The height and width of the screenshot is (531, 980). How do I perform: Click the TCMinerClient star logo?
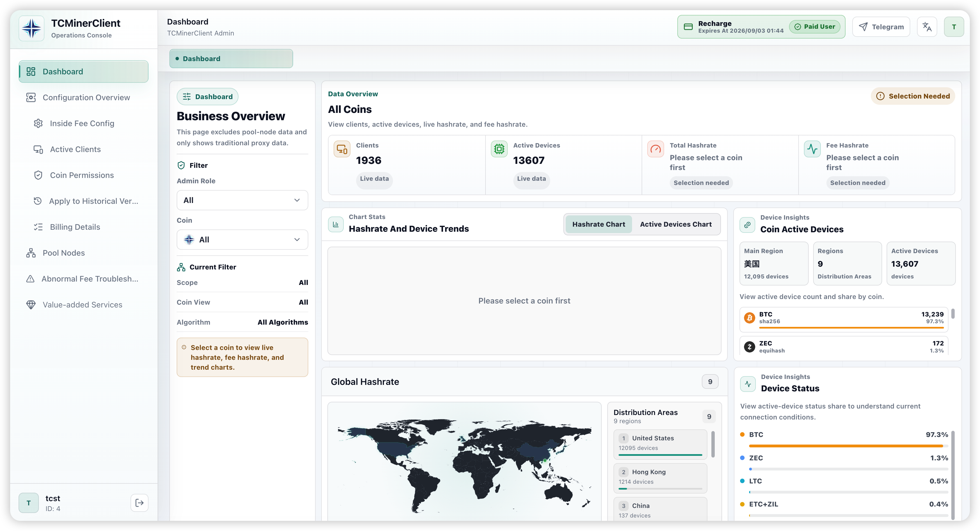pyautogui.click(x=31, y=28)
